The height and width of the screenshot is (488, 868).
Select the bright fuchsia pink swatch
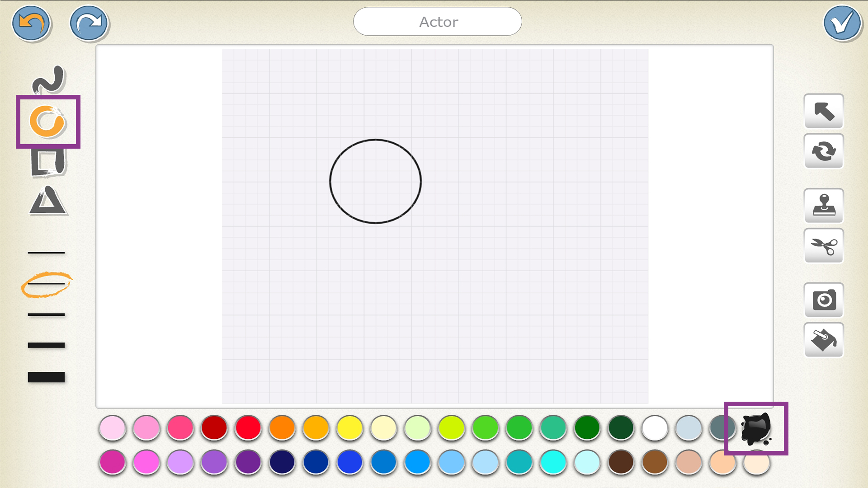click(x=146, y=462)
